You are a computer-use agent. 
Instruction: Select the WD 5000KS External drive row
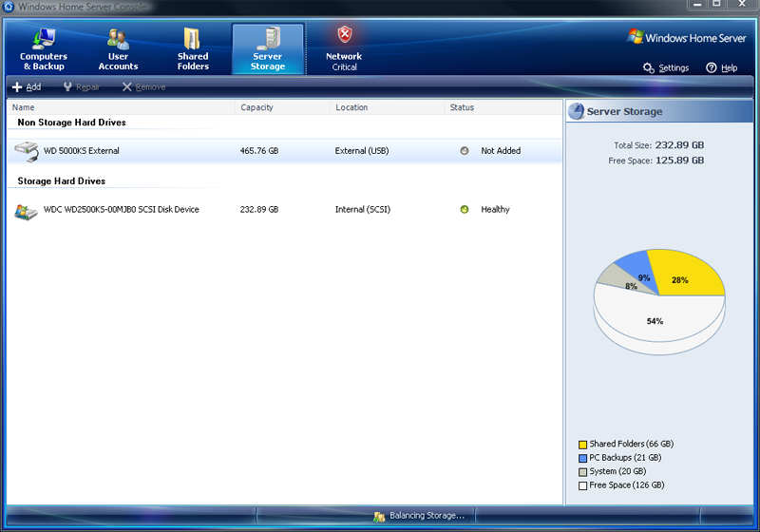(x=285, y=151)
